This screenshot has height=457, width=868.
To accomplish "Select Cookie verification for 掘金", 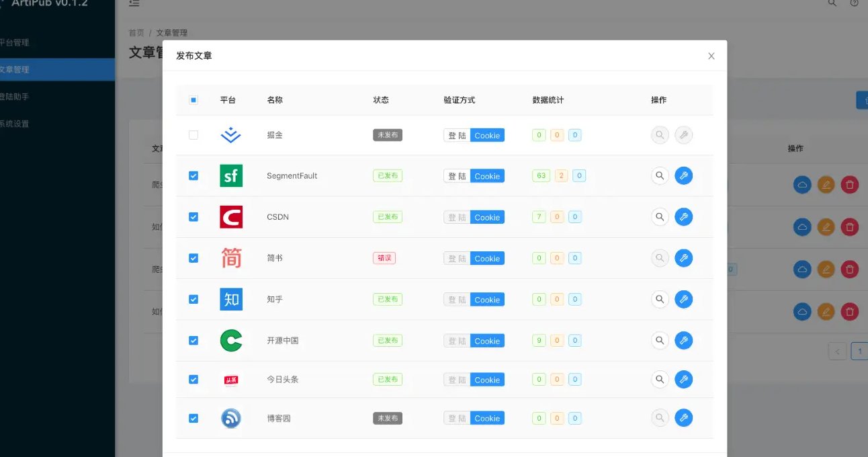I will [487, 135].
